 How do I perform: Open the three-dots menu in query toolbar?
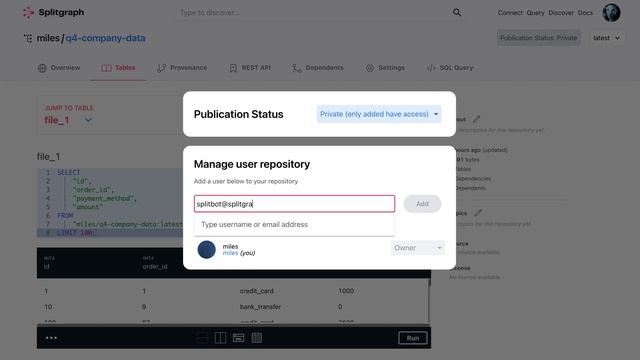coord(51,338)
